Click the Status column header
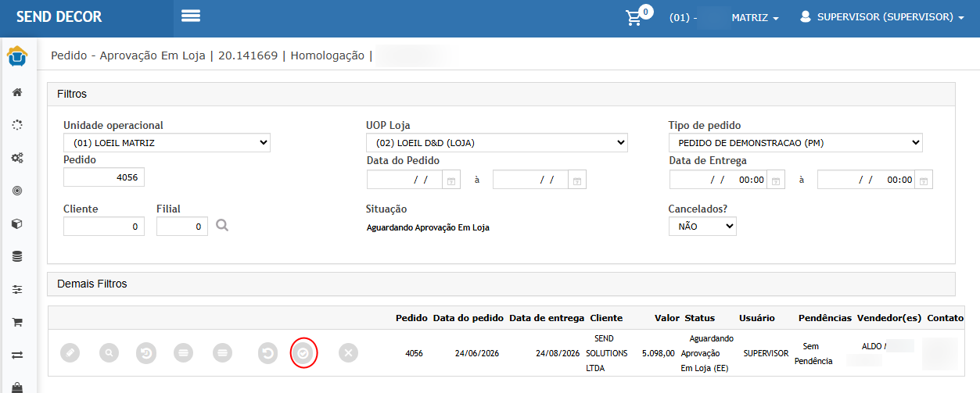 click(700, 318)
